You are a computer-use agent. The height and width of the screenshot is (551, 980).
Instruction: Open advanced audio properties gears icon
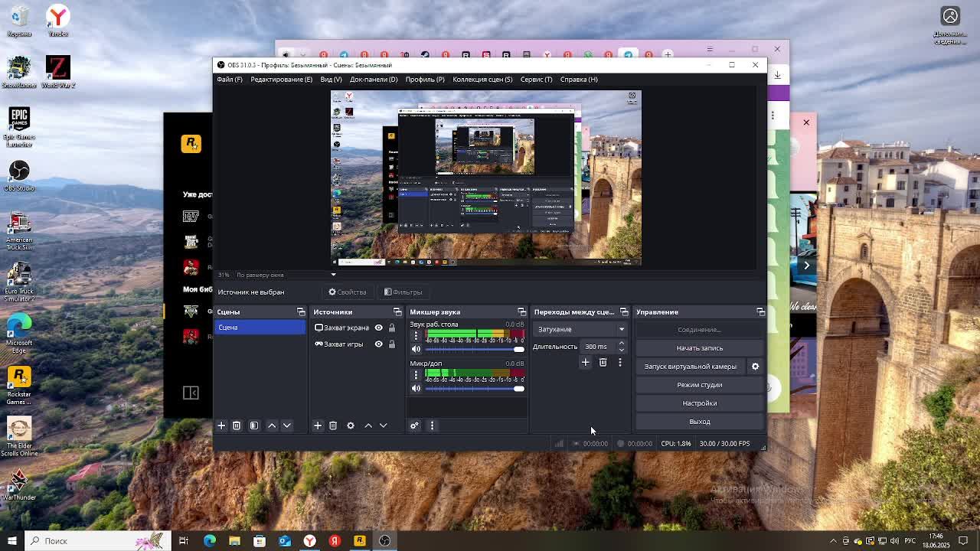coord(414,425)
